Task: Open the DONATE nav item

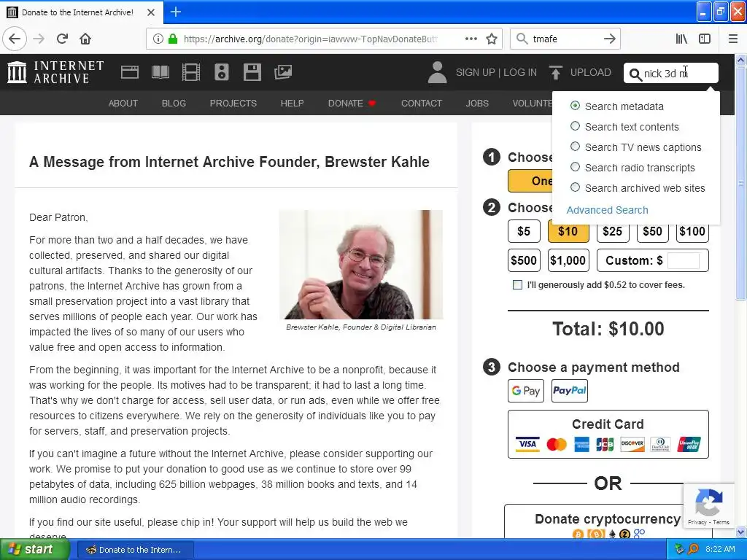Action: pos(352,104)
